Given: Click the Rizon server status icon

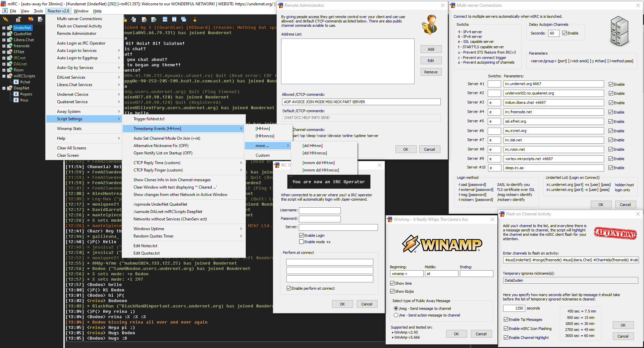Looking at the screenshot, I should coord(10,70).
